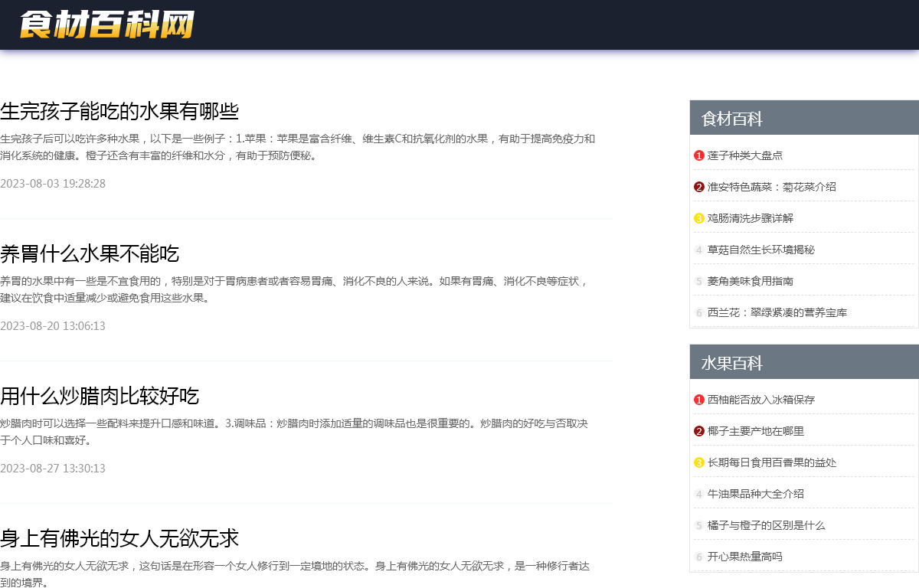The width and height of the screenshot is (919, 588).
Task: Select the 水果百科 sidebar section header
Action: pyautogui.click(x=732, y=363)
